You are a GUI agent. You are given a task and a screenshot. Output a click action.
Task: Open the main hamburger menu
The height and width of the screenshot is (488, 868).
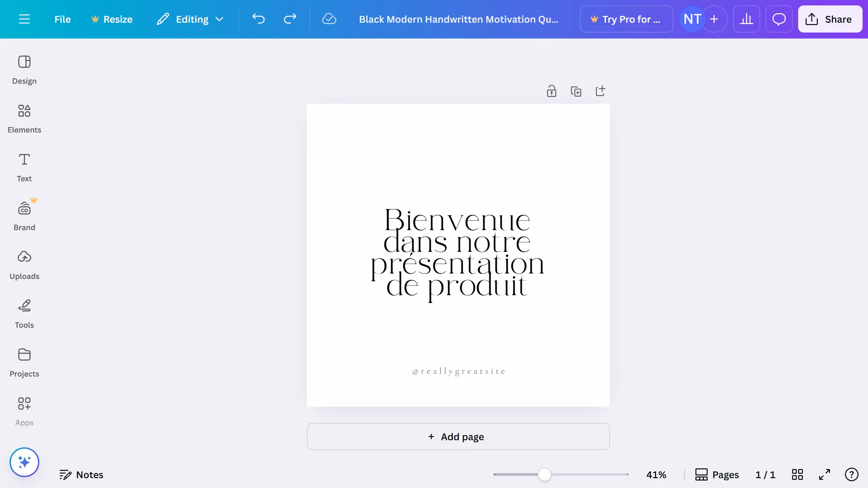24,19
